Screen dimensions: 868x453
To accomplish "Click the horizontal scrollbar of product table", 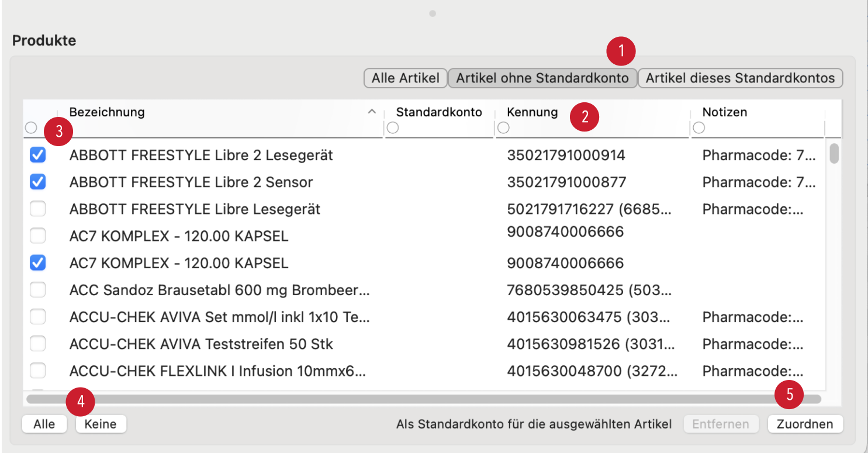I will point(424,399).
